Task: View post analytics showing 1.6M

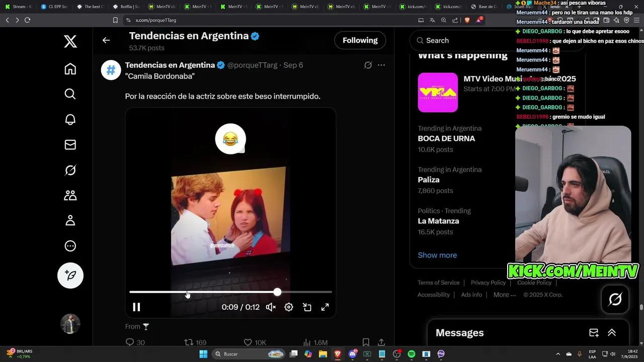Action: 315,342
